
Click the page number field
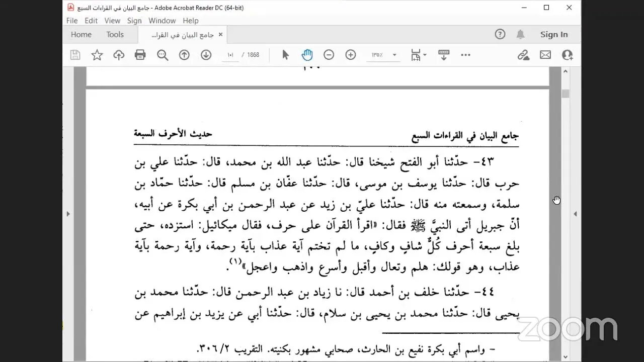point(230,55)
